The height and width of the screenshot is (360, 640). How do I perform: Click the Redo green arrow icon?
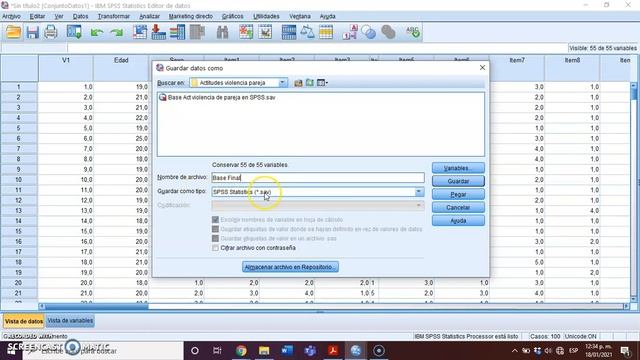[x=117, y=33]
